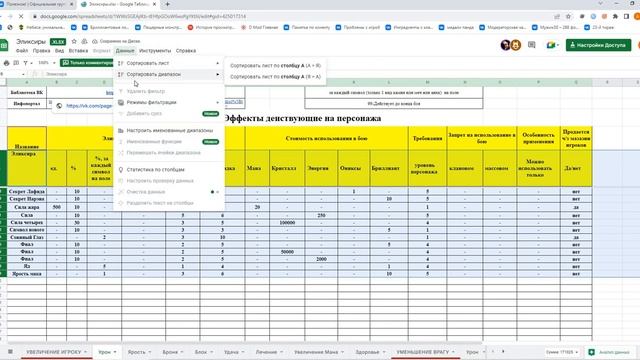This screenshot has width=640, height=360.
Task: Bookmark this page with the star icon
Action: click(568, 16)
